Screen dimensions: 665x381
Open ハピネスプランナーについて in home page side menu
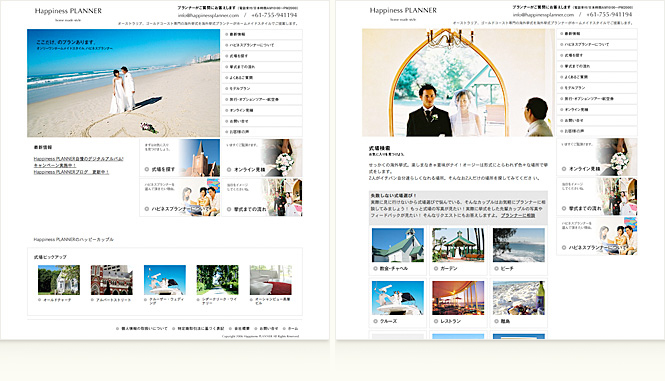(x=262, y=45)
